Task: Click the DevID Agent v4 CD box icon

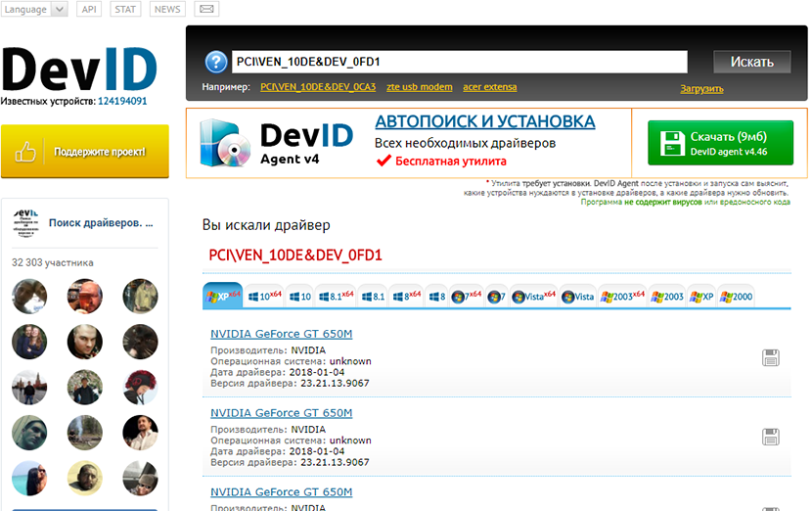Action: point(226,143)
